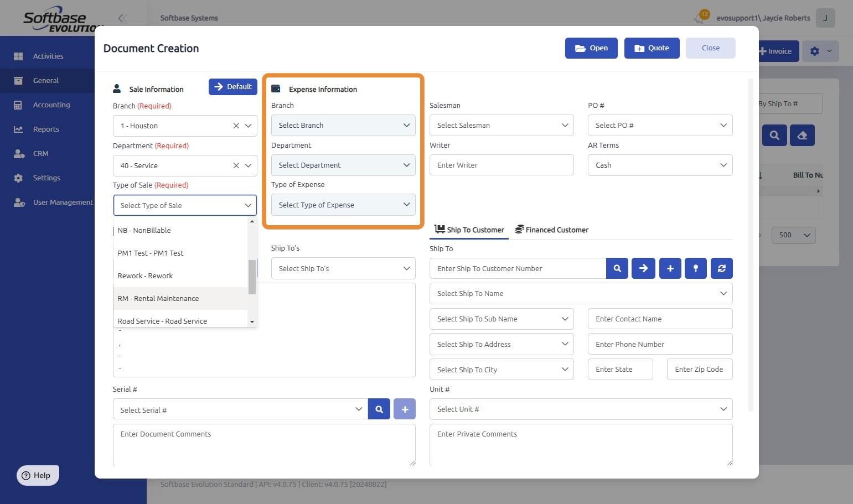Open the Select Salesman dropdown
Viewport: 853px width, 504px height.
[502, 126]
